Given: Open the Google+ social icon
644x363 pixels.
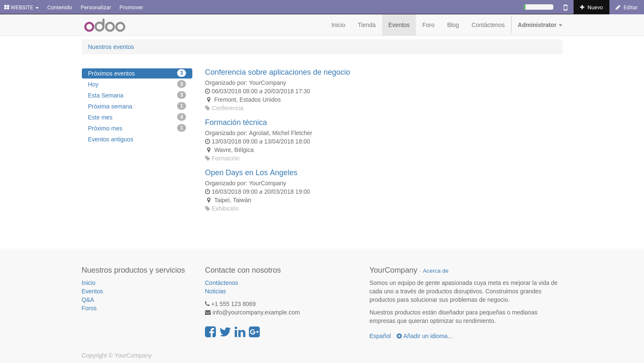Looking at the screenshot, I should [x=254, y=332].
